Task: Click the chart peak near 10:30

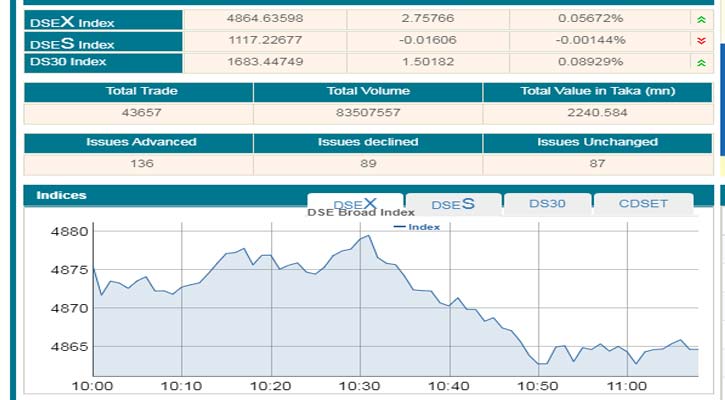Action: coord(369,236)
